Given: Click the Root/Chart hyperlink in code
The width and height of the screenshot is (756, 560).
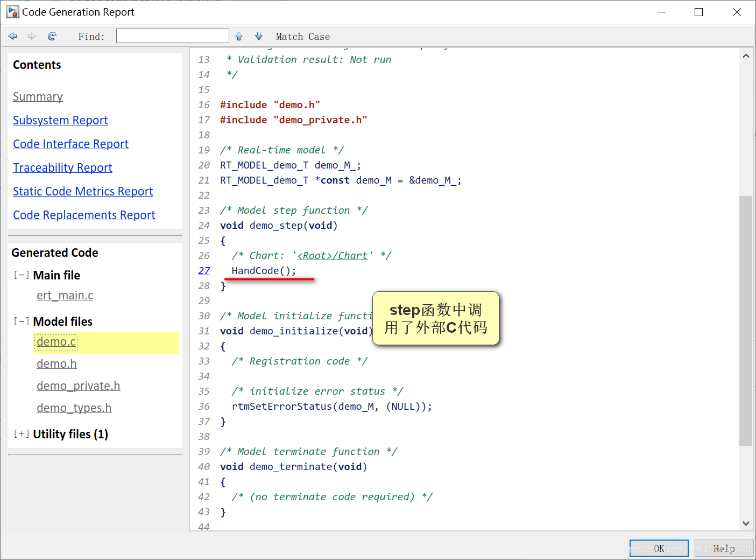Looking at the screenshot, I should coord(333,256).
